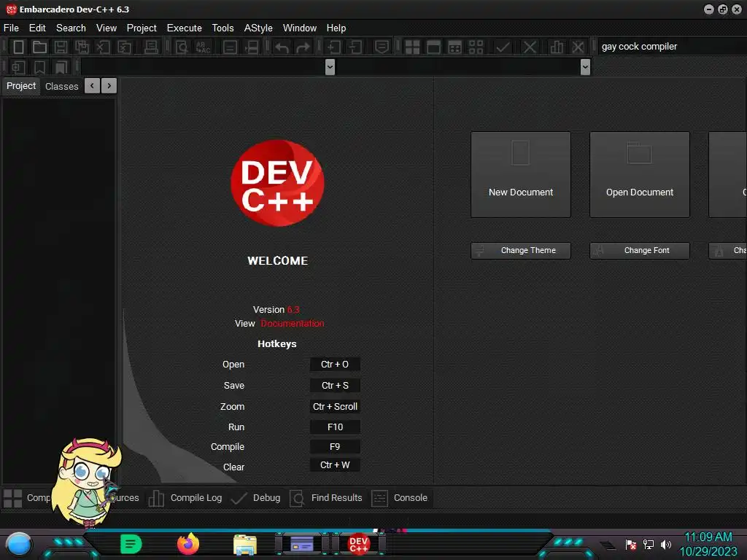This screenshot has height=560, width=747.
Task: Expand the function selector dropdown arrow
Action: [586, 67]
